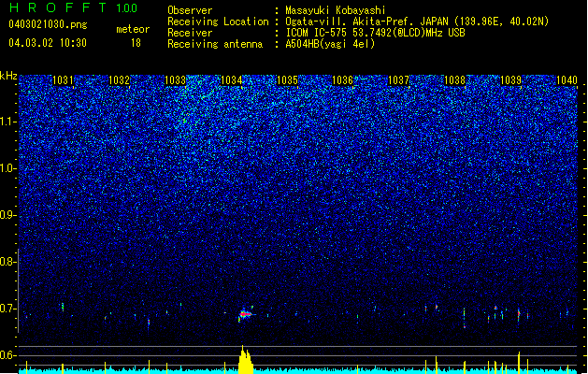
Task: Click the version number 1.0.0
Action: coord(126,8)
